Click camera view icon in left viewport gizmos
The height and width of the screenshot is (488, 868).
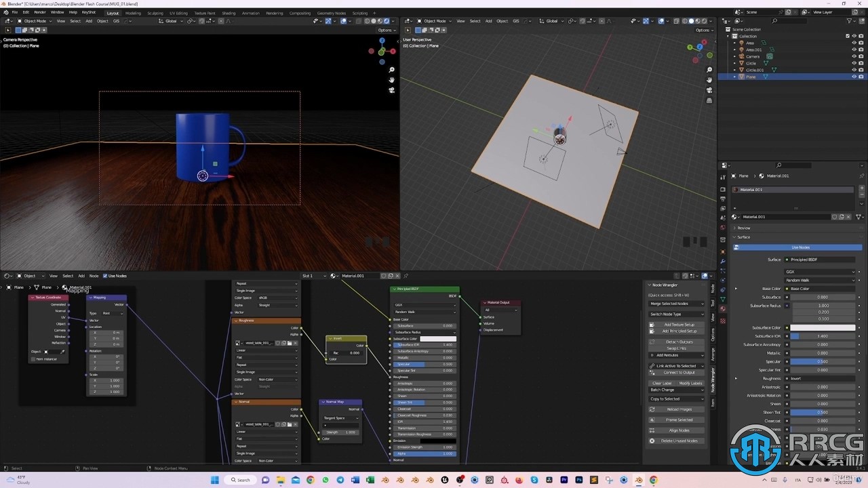391,90
